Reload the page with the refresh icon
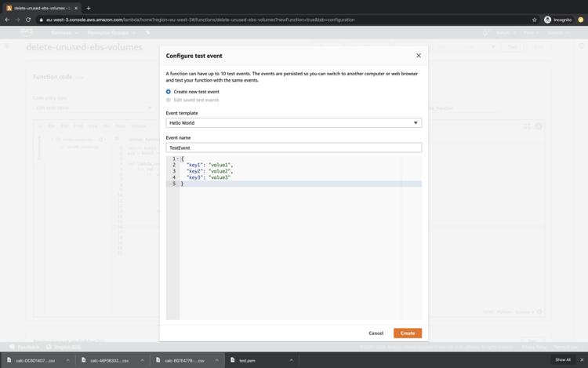The image size is (588, 368). coord(28,20)
